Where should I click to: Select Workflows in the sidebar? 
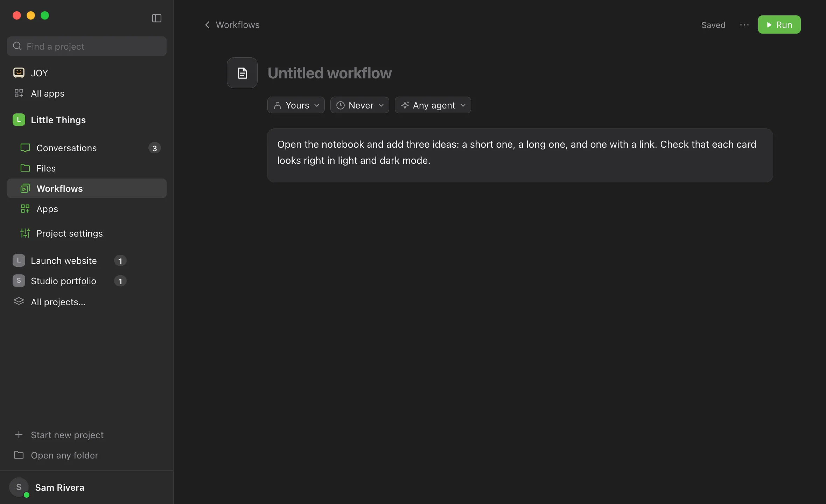tap(87, 188)
